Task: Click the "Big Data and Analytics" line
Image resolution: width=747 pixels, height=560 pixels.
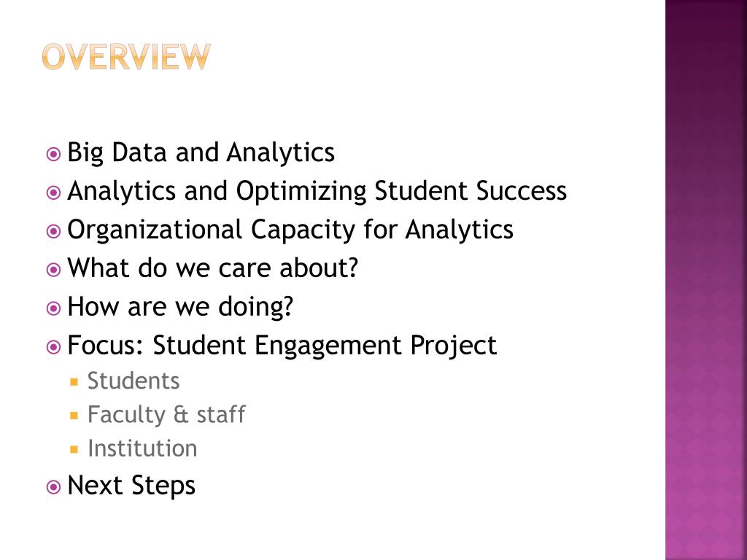Action: (x=201, y=153)
